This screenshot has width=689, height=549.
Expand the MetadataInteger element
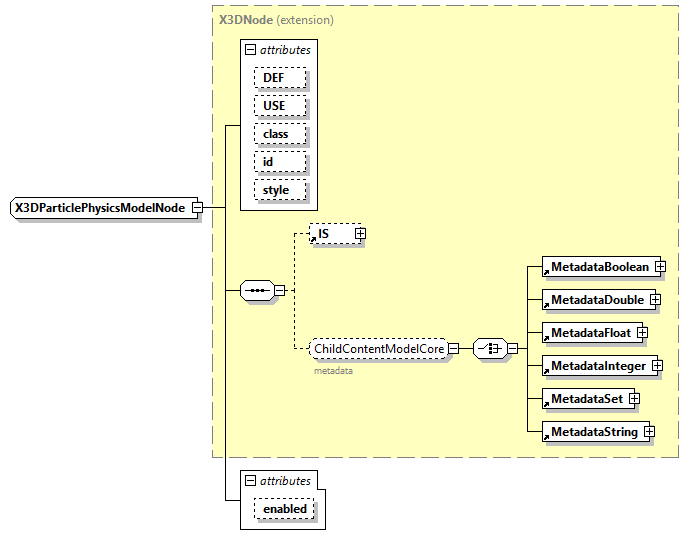coord(657,366)
